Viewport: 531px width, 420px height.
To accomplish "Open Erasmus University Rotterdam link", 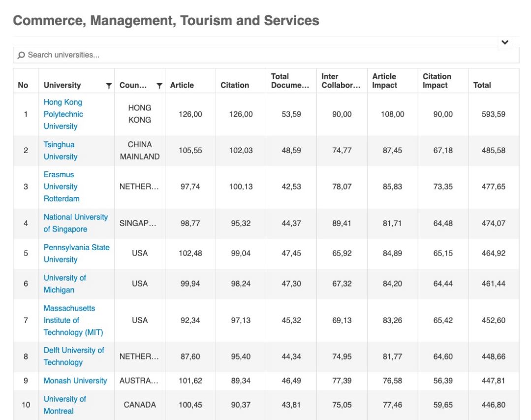I will [62, 187].
